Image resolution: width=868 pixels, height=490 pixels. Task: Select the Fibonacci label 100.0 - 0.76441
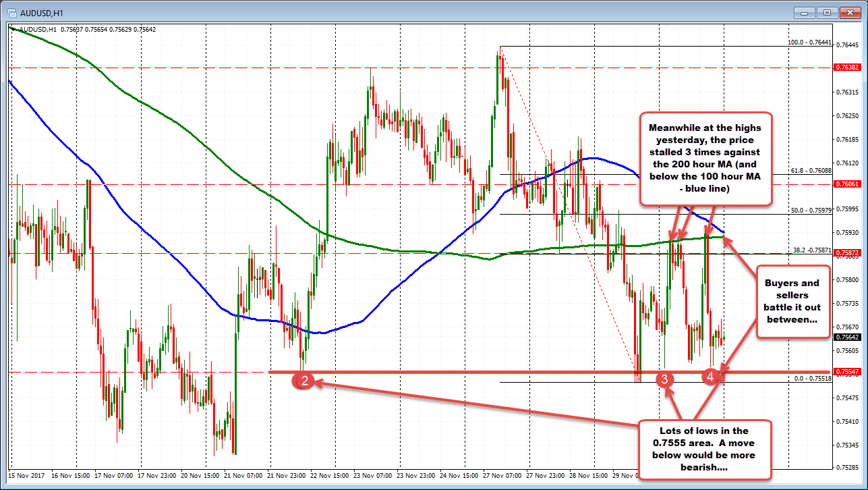[810, 42]
